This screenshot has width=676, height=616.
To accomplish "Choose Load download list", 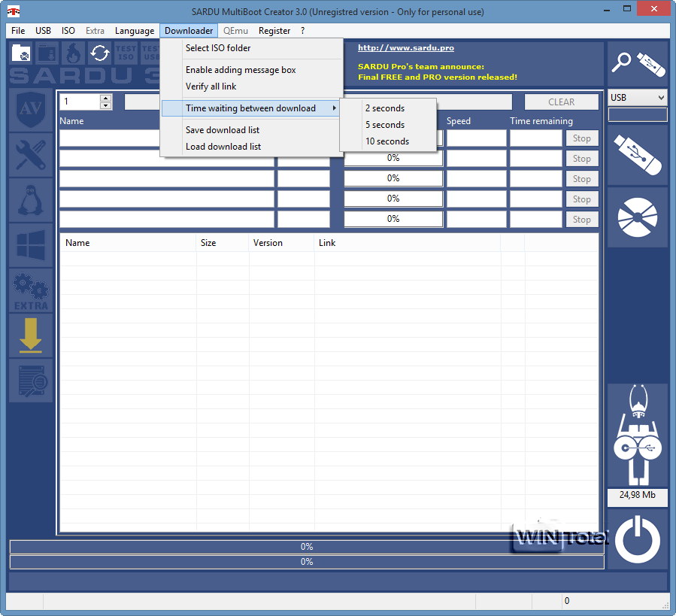I will click(252, 146).
